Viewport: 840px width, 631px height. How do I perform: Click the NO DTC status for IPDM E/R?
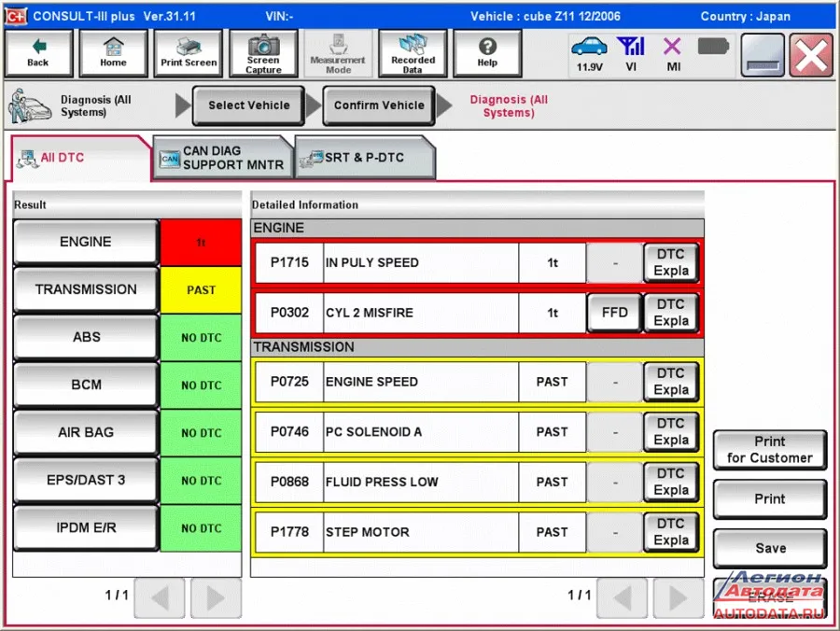pyautogui.click(x=201, y=528)
